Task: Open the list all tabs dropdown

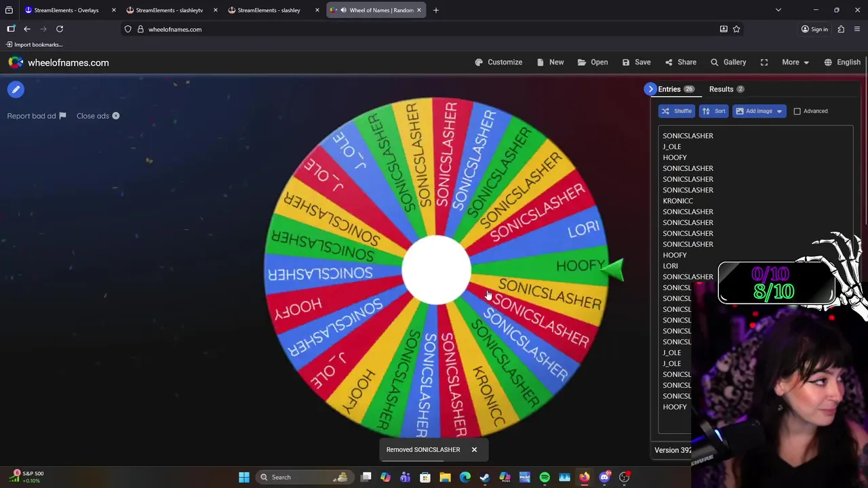Action: point(778,10)
